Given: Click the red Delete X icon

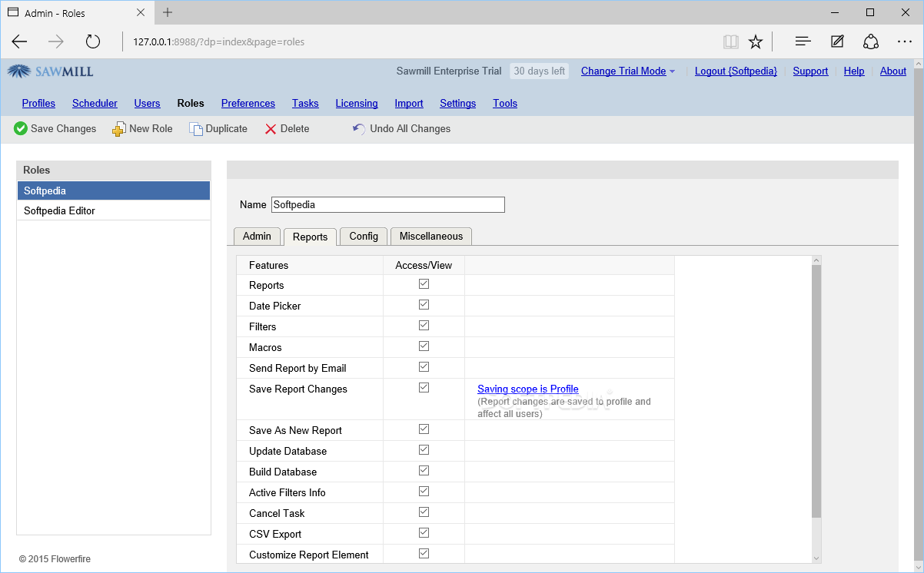Looking at the screenshot, I should click(271, 129).
